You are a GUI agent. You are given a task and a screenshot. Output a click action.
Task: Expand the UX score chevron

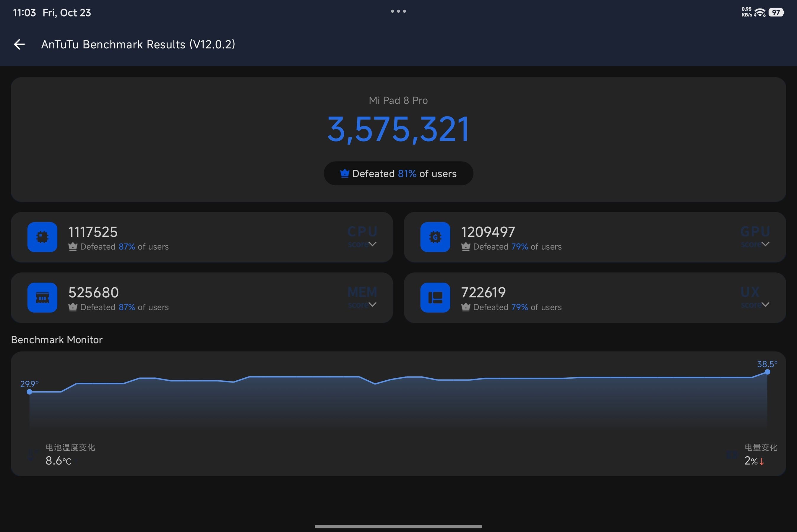(765, 304)
